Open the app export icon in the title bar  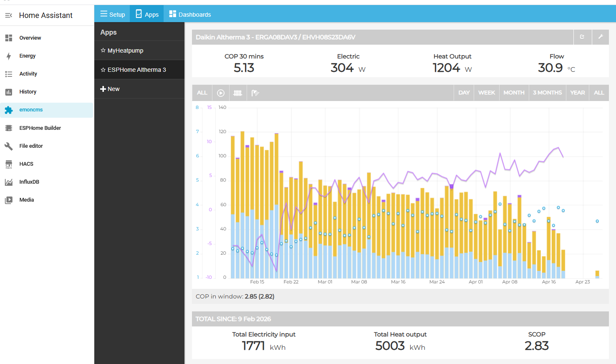point(583,37)
